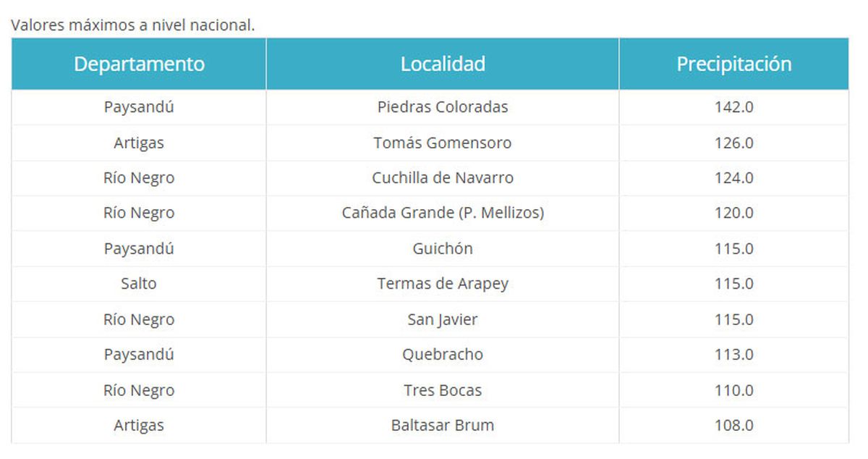
Task: Click the Precipitación column header
Action: [733, 64]
